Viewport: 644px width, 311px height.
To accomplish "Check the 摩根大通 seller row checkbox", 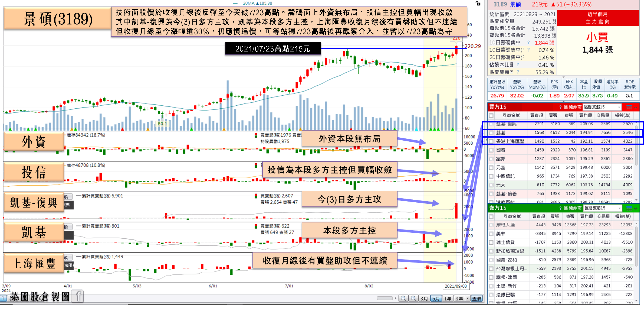I will pos(491,225).
